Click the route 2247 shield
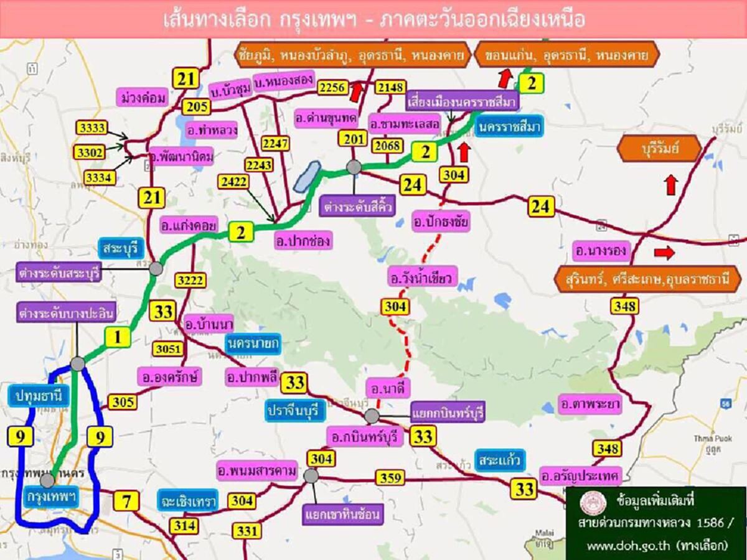Screen dimensions: 747x560 click(275, 144)
